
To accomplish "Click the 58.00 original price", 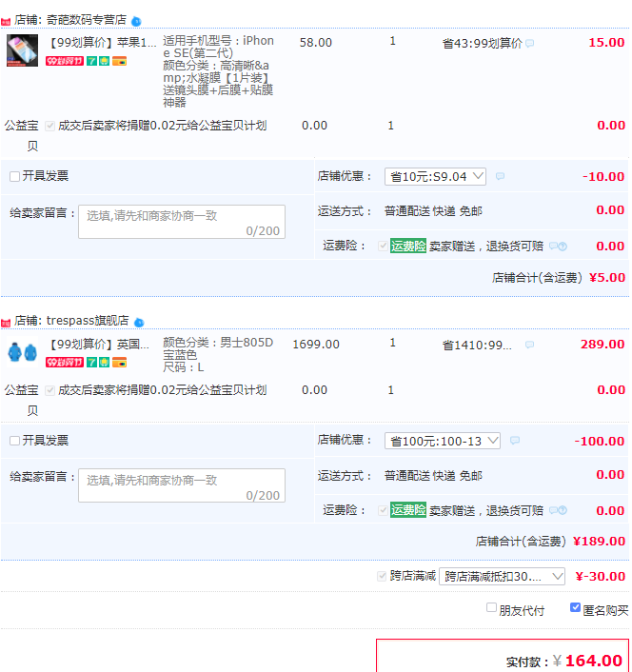I will [316, 43].
